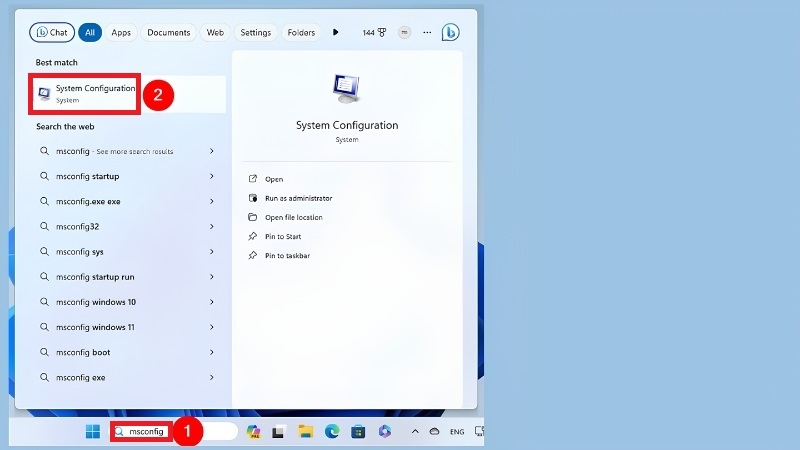Image resolution: width=800 pixels, height=450 pixels.
Task: Click the magnifier icon beside msconfig boot
Action: pos(44,352)
